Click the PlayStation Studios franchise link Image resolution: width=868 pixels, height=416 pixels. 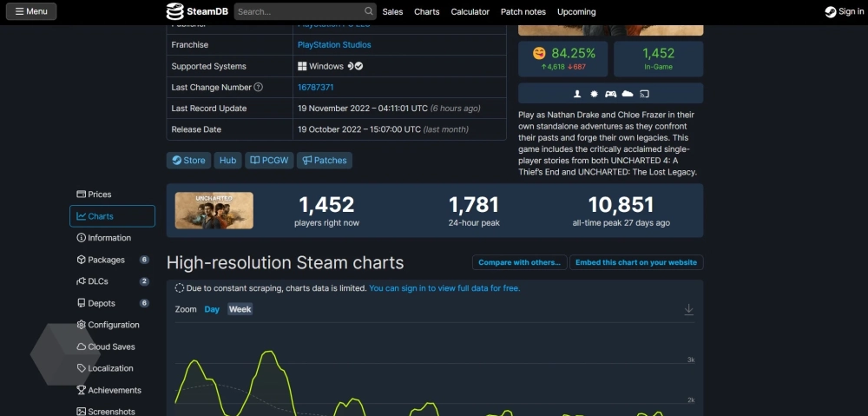[x=334, y=45]
